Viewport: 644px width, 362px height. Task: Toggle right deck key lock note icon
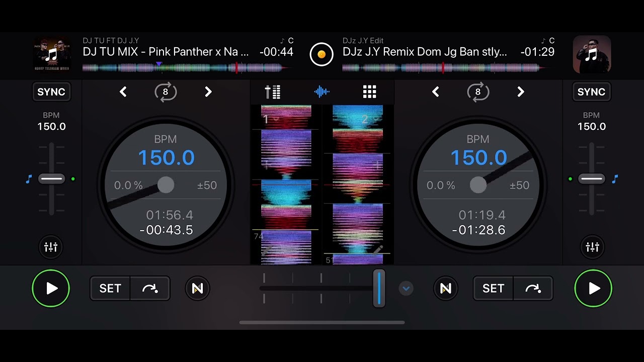[614, 179]
